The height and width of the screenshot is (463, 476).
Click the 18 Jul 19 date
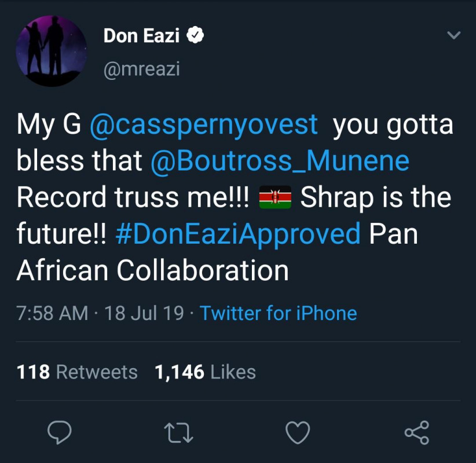click(x=144, y=313)
